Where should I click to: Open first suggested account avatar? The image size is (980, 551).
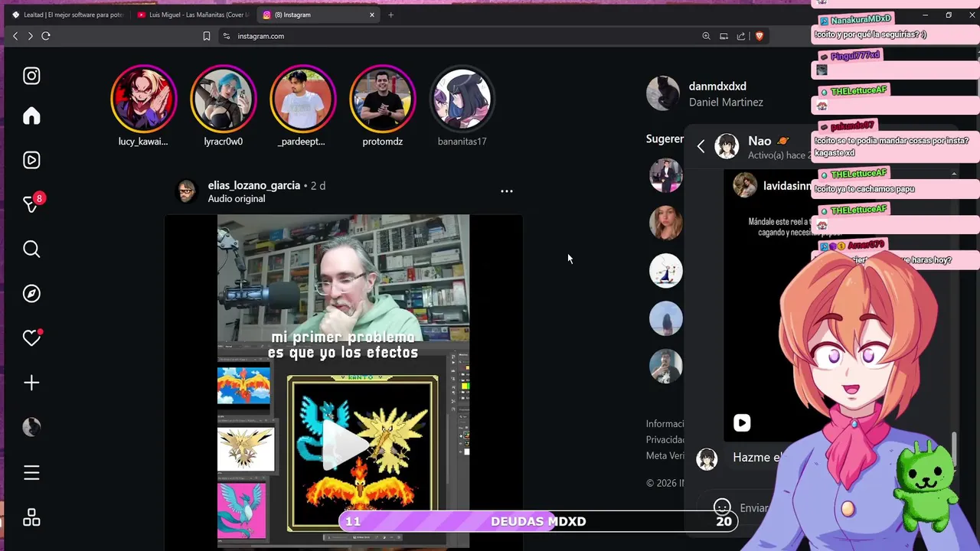tap(665, 175)
